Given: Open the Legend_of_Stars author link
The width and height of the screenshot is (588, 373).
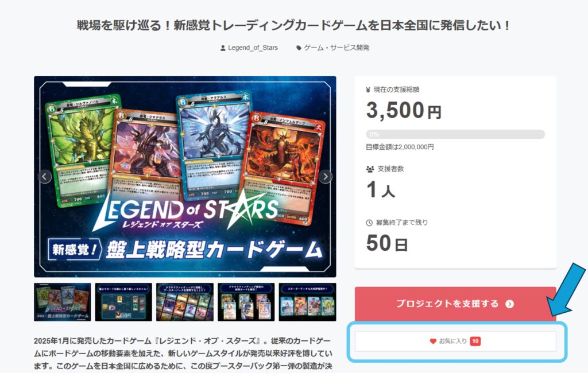Looking at the screenshot, I should (253, 48).
